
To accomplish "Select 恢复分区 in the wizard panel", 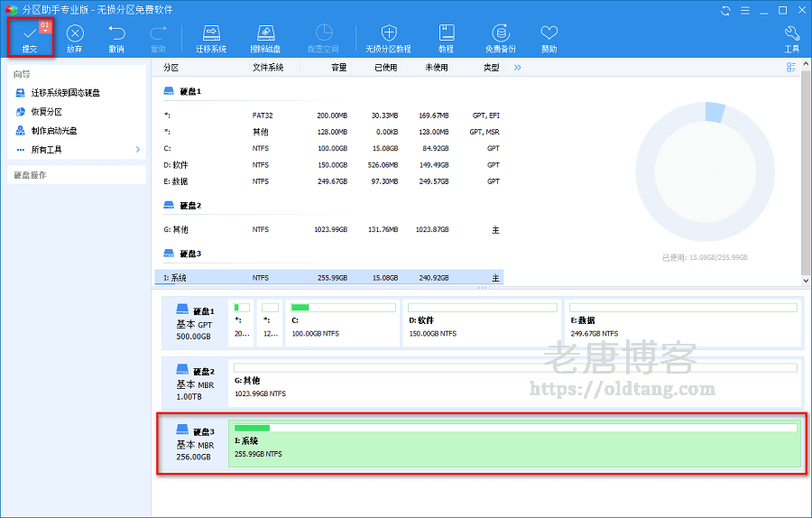I will point(46,112).
